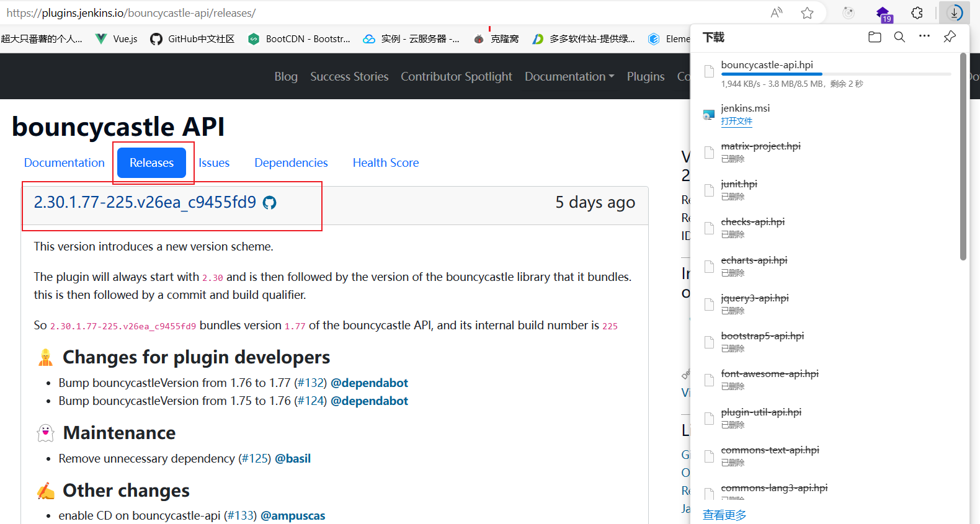The image size is (980, 524).
Task: Click the Read Aloud icon
Action: tap(777, 13)
